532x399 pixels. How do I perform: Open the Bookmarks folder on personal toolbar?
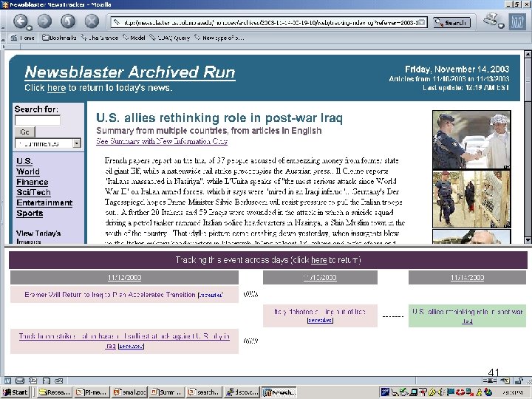59,38
